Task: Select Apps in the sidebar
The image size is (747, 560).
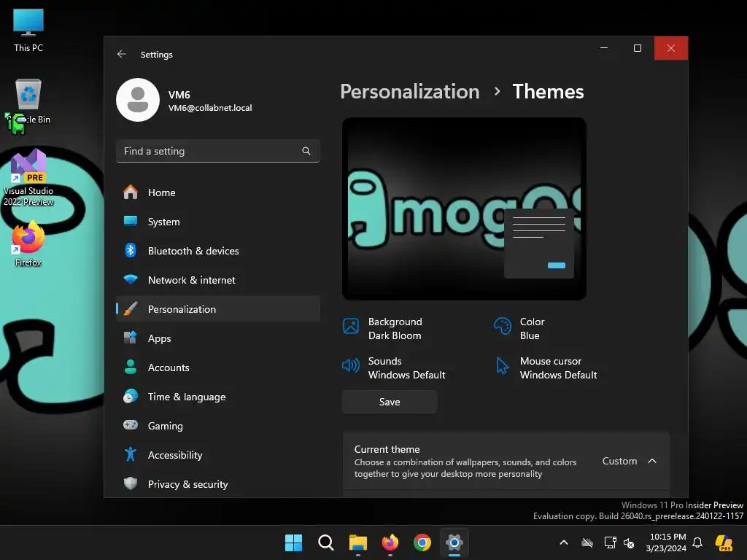Action: [218, 338]
